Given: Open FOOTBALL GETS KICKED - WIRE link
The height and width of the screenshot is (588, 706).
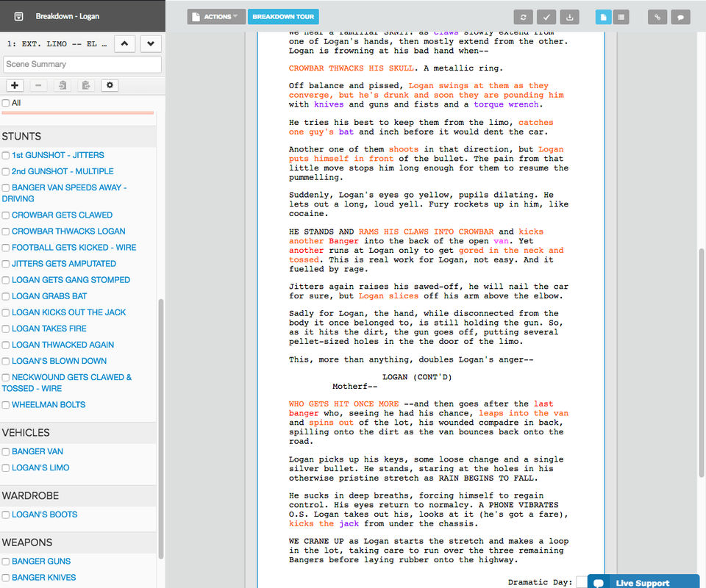Looking at the screenshot, I should 74,248.
